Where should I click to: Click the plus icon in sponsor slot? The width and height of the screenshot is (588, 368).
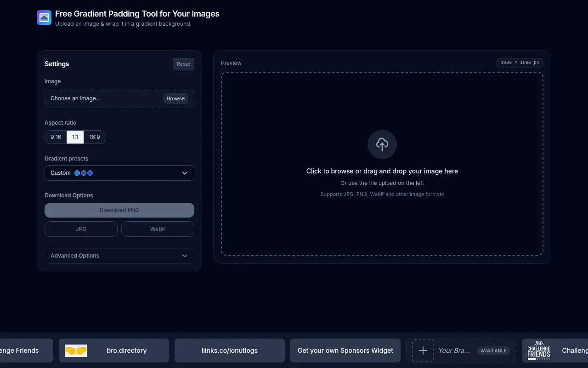[423, 351]
